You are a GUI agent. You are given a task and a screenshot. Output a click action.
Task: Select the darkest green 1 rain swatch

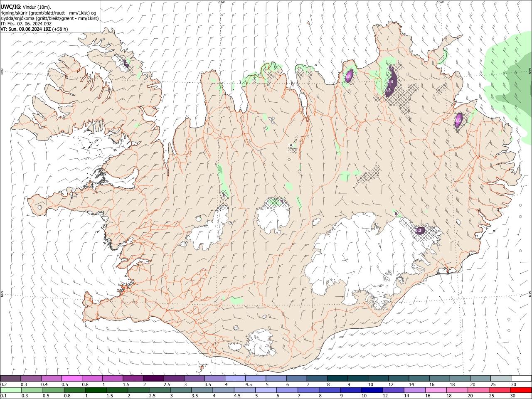[x=96, y=390]
